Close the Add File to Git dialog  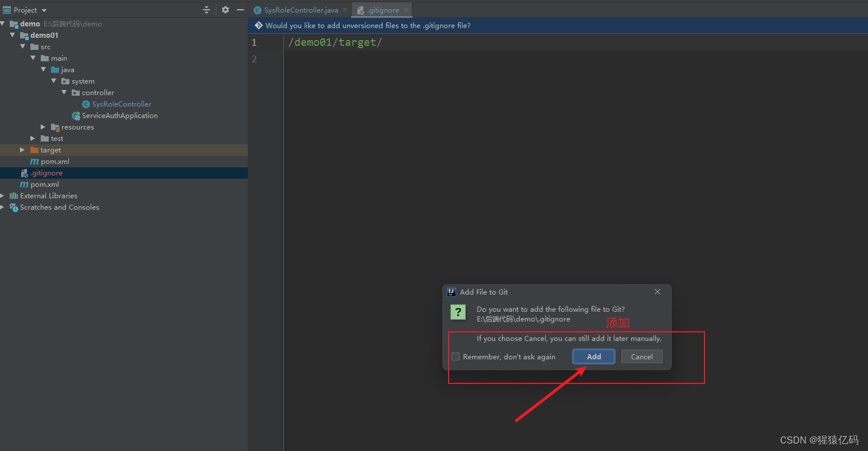pyautogui.click(x=657, y=292)
